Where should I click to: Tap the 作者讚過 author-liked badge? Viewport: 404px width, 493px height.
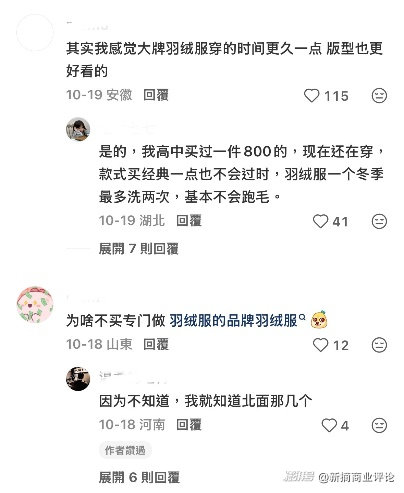[125, 451]
